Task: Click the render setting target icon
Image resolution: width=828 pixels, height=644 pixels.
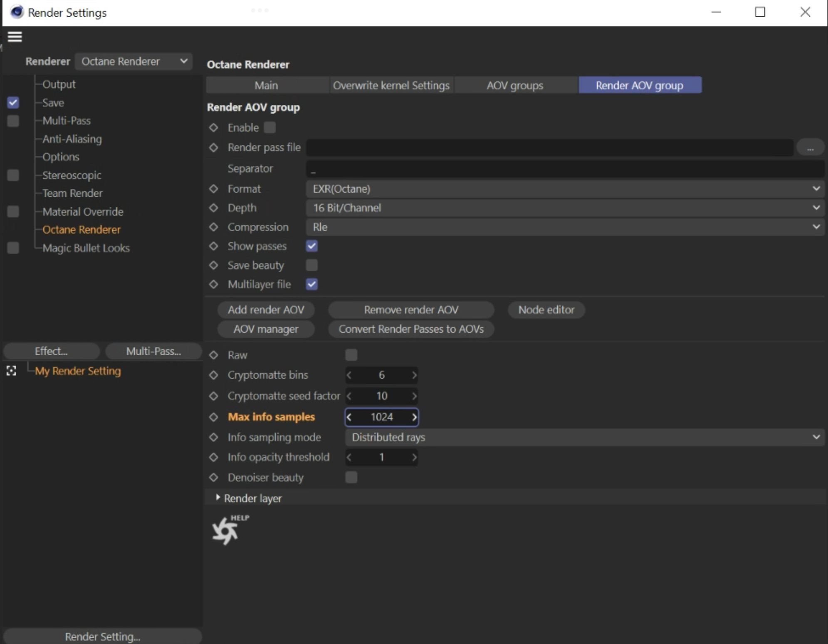Action: pyautogui.click(x=11, y=371)
